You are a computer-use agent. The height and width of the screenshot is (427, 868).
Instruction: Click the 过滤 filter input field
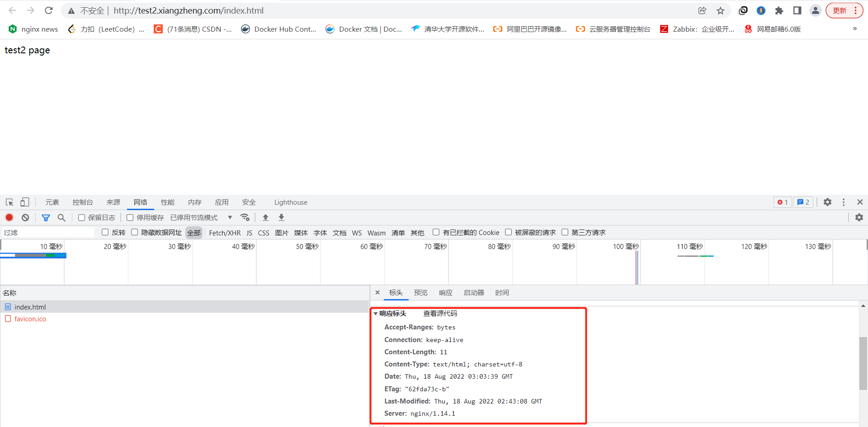47,232
